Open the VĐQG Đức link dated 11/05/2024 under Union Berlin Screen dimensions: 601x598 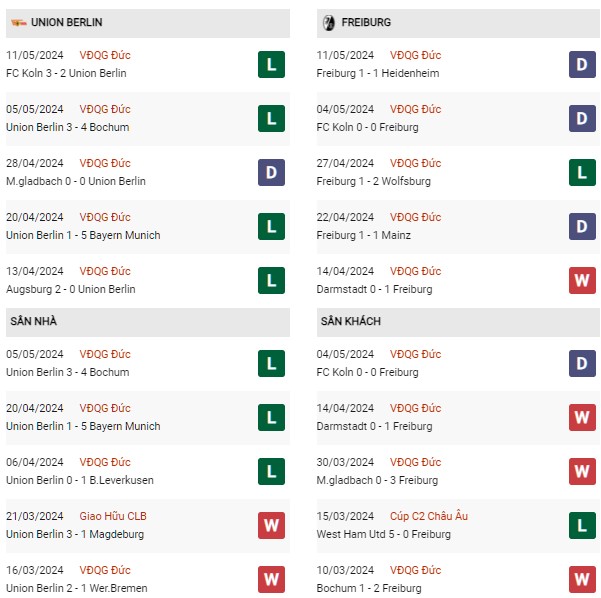click(105, 55)
